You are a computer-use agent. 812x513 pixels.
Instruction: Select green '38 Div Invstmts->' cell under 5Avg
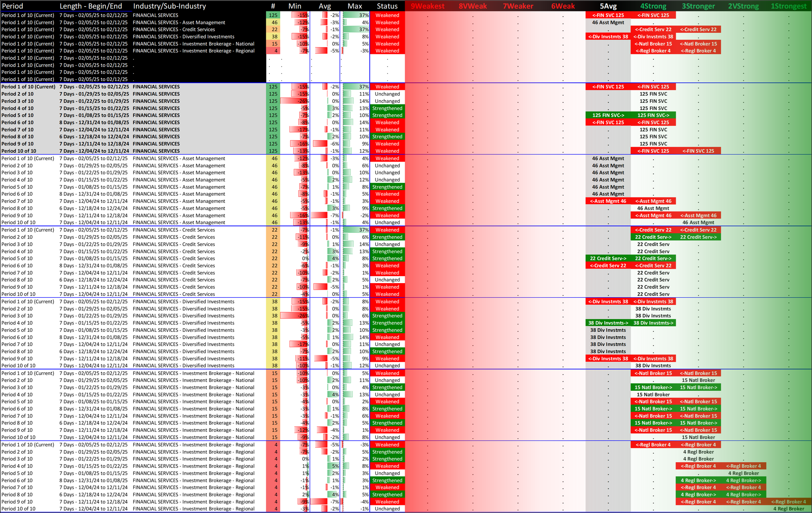[x=608, y=323]
